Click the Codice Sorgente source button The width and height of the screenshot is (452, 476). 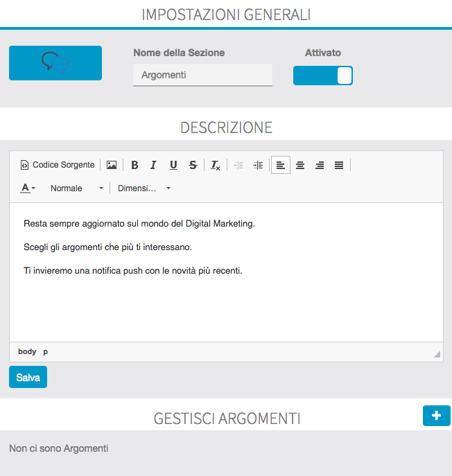tap(57, 165)
